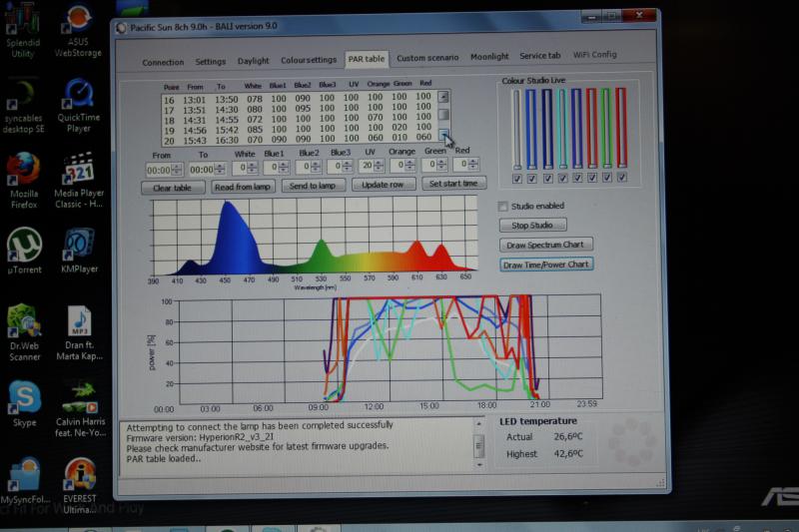Open the Colour settings tab
The height and width of the screenshot is (532, 799).
[x=309, y=60]
